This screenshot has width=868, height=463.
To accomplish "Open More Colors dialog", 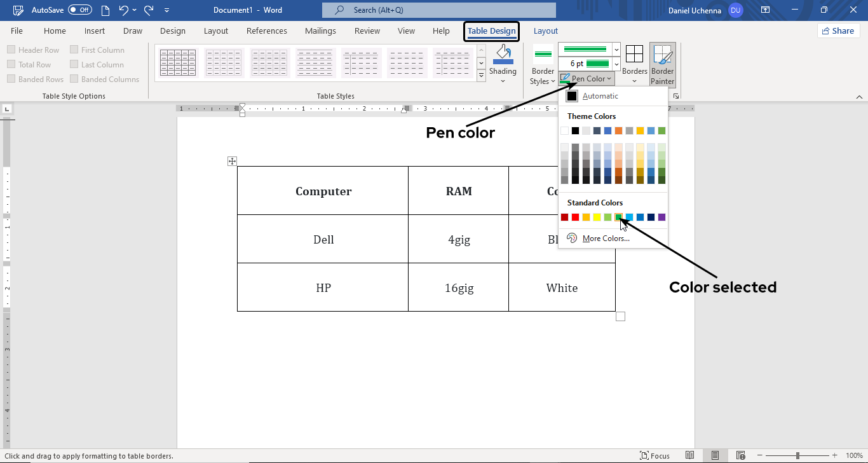I will tap(606, 238).
